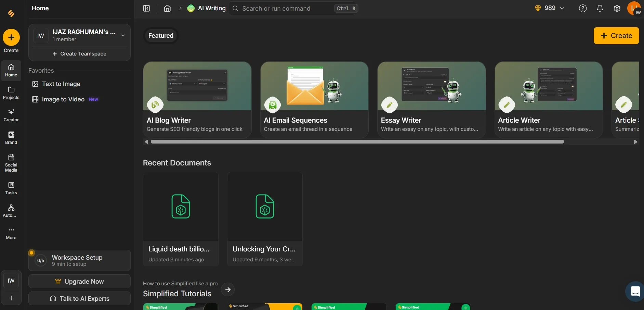This screenshot has width=644, height=310.
Task: Click Create Teamspace button
Action: tap(79, 54)
